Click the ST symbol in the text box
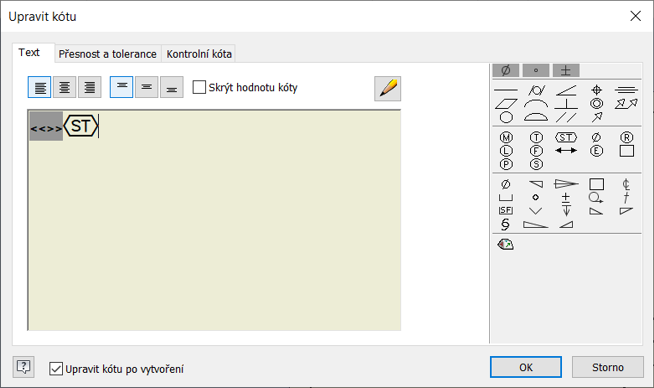The image size is (654, 388). pos(80,126)
